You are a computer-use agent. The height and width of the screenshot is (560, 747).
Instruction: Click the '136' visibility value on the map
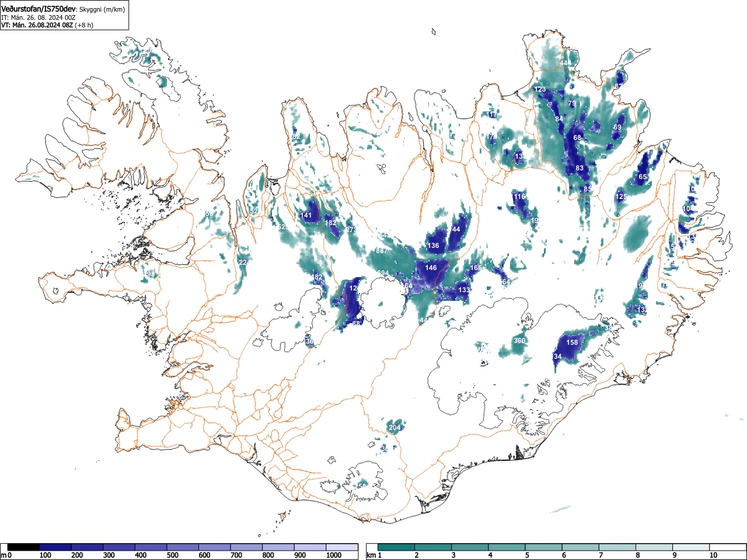pyautogui.click(x=433, y=246)
